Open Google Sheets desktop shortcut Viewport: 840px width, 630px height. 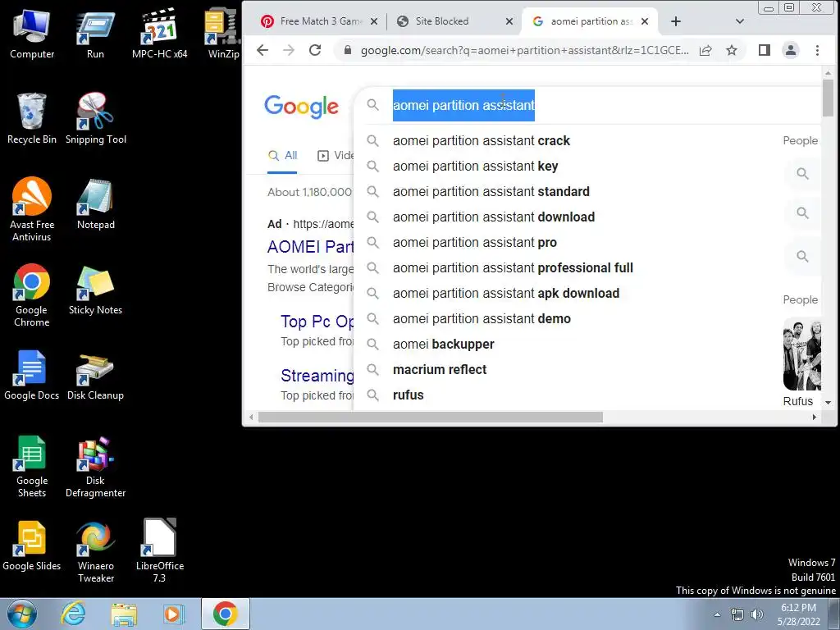[x=32, y=466]
